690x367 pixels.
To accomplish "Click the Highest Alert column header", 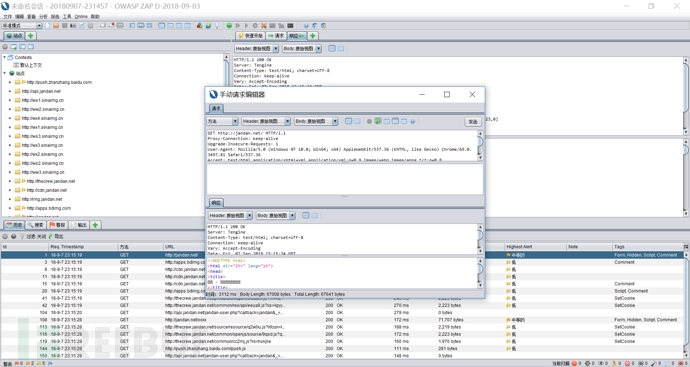I will pyautogui.click(x=519, y=247).
